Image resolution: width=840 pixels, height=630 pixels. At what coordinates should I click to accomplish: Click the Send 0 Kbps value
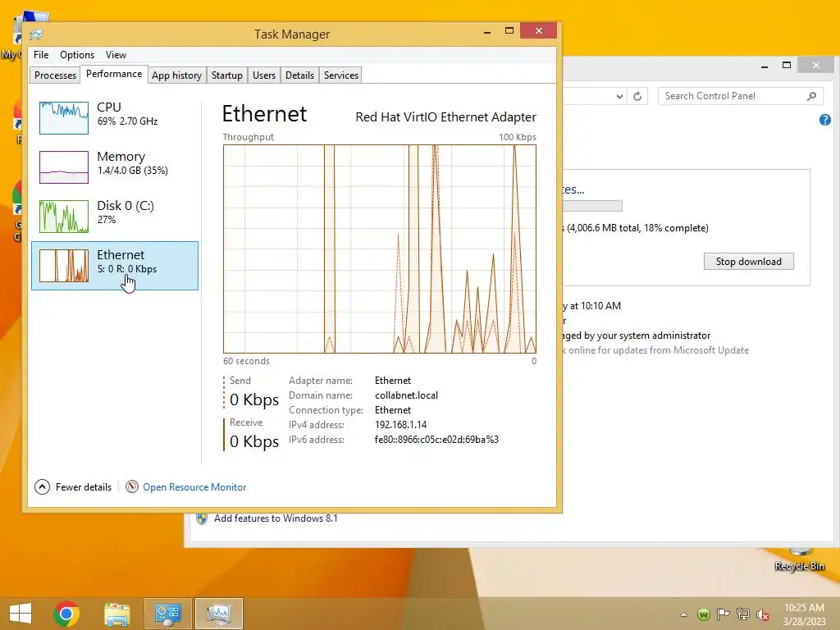[254, 399]
